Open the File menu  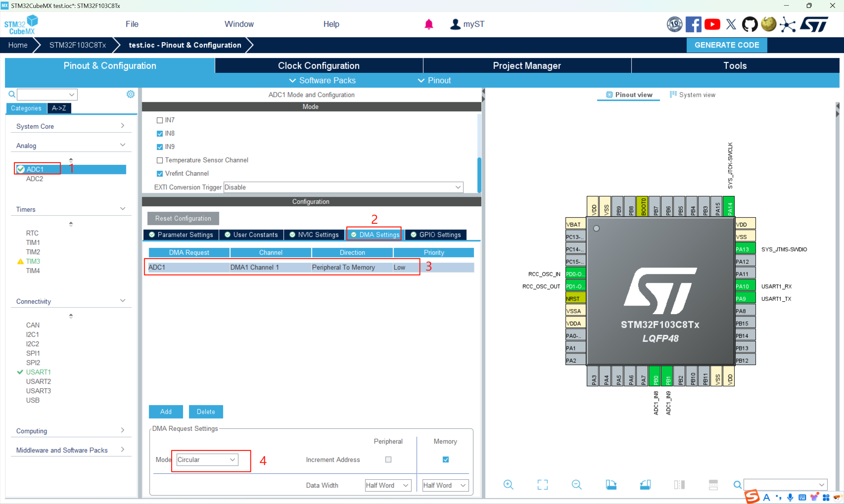tap(132, 24)
